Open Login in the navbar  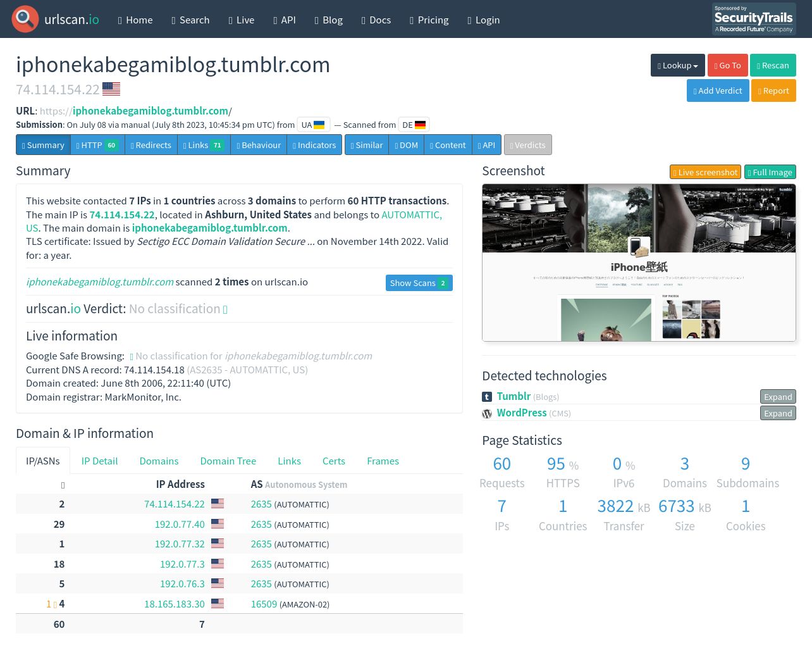click(x=484, y=20)
